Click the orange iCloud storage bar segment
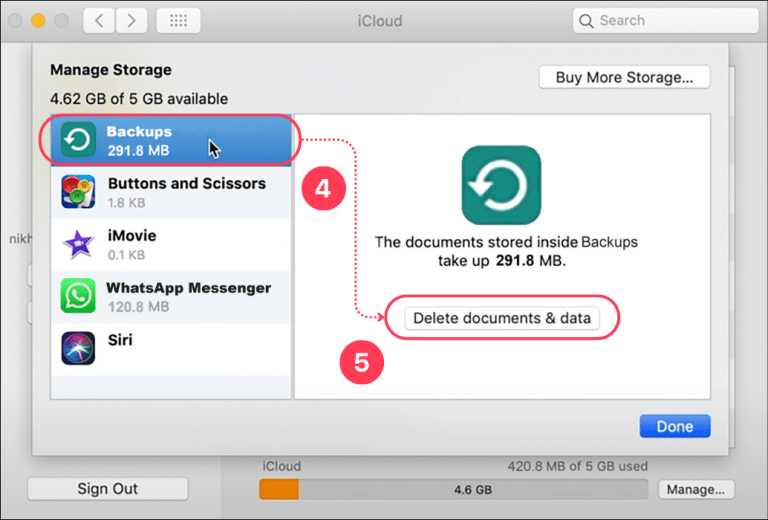This screenshot has height=520, width=768. pos(279,490)
